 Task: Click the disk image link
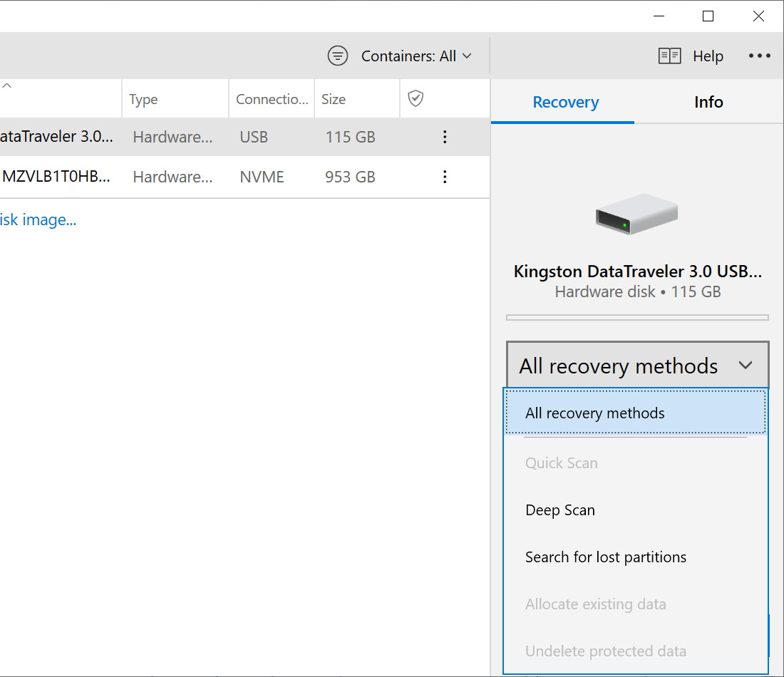[x=38, y=219]
